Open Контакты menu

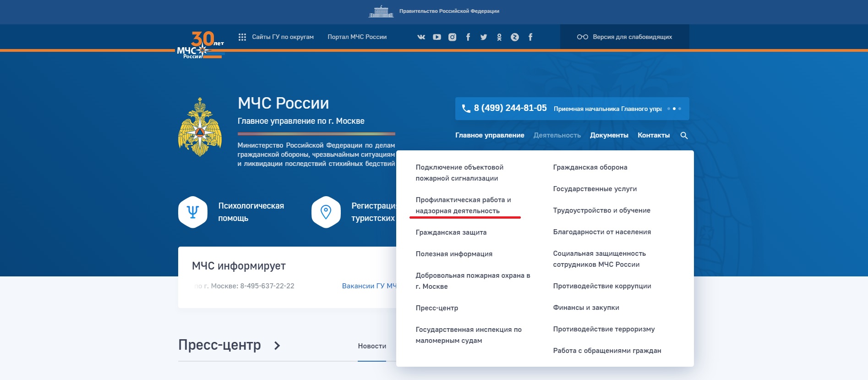click(x=654, y=135)
